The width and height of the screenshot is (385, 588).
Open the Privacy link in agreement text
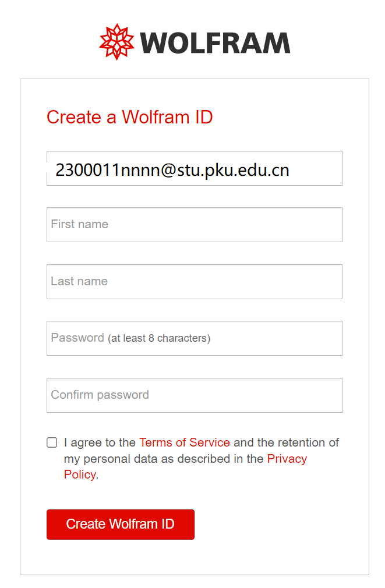coord(287,459)
